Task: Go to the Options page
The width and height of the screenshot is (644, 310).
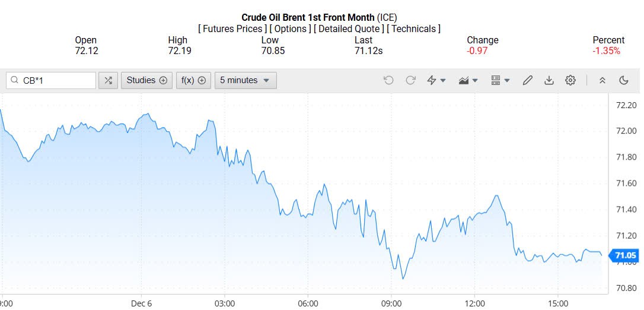Action: click(290, 29)
